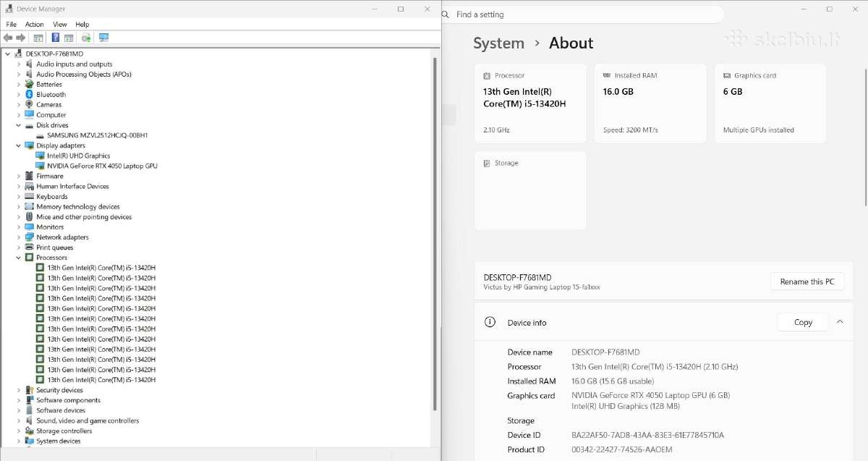Click the Help question-mark toolbar icon
The height and width of the screenshot is (461, 868).
coord(56,38)
